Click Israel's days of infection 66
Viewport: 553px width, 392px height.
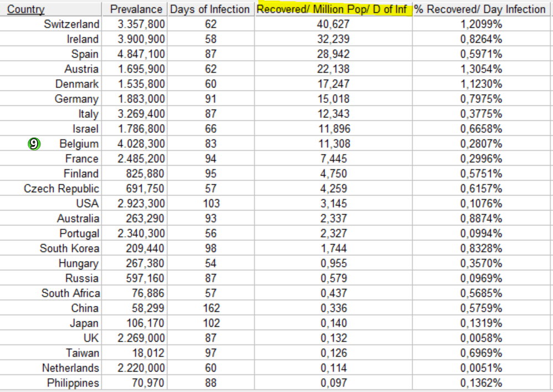coord(211,128)
